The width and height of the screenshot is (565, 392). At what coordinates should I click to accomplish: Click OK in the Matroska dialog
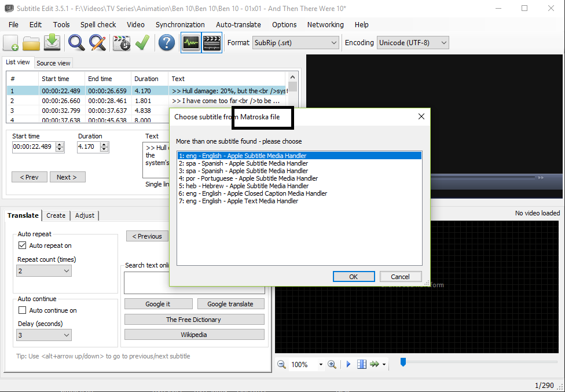354,276
